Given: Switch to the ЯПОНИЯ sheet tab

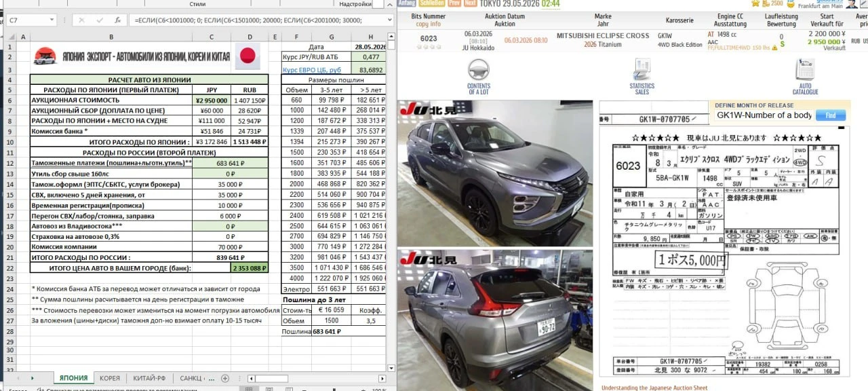Looking at the screenshot, I should click(73, 378).
